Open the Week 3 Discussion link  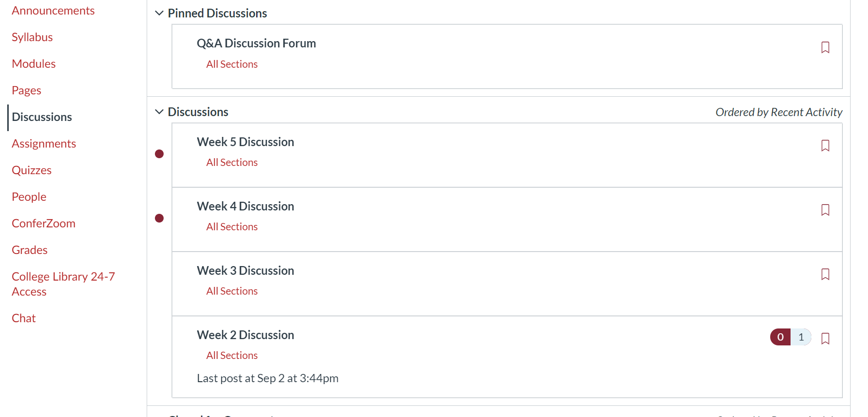coord(245,270)
